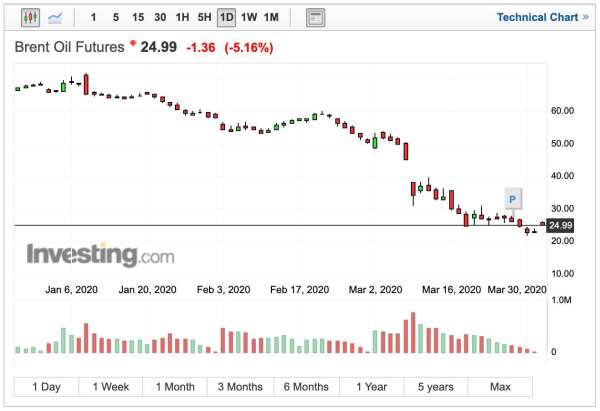Show the 5 years range
The height and width of the screenshot is (411, 600).
coord(435,387)
